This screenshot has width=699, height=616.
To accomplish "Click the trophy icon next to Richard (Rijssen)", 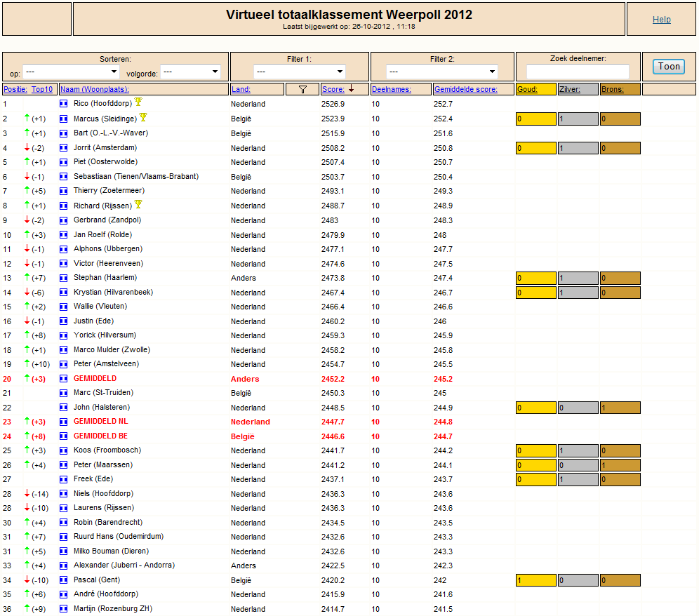I will point(138,204).
